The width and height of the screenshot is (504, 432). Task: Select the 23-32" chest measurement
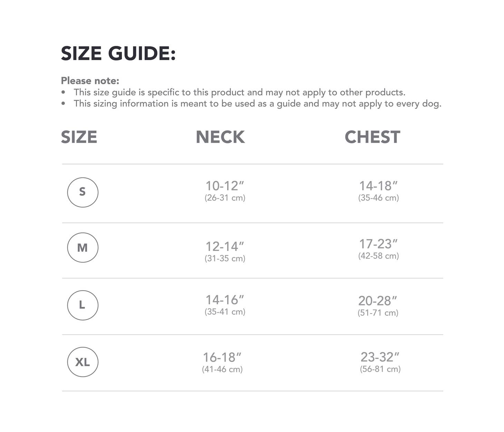(x=380, y=357)
